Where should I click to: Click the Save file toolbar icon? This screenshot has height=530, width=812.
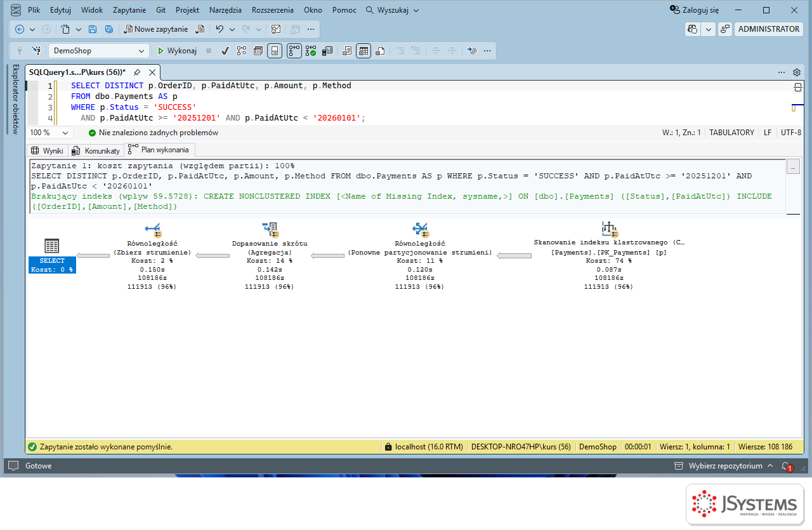tap(93, 29)
